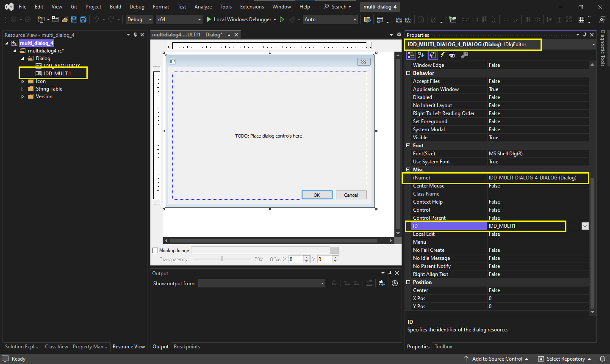Click the Save All toolbar icon
Screen dimensions: 610x364
(83, 19)
